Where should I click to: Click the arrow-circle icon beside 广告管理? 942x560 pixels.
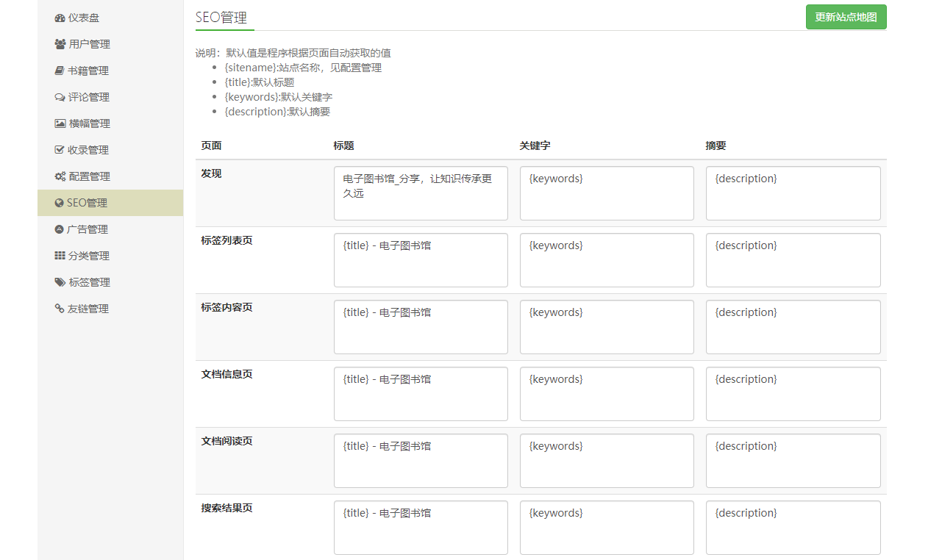coord(60,229)
